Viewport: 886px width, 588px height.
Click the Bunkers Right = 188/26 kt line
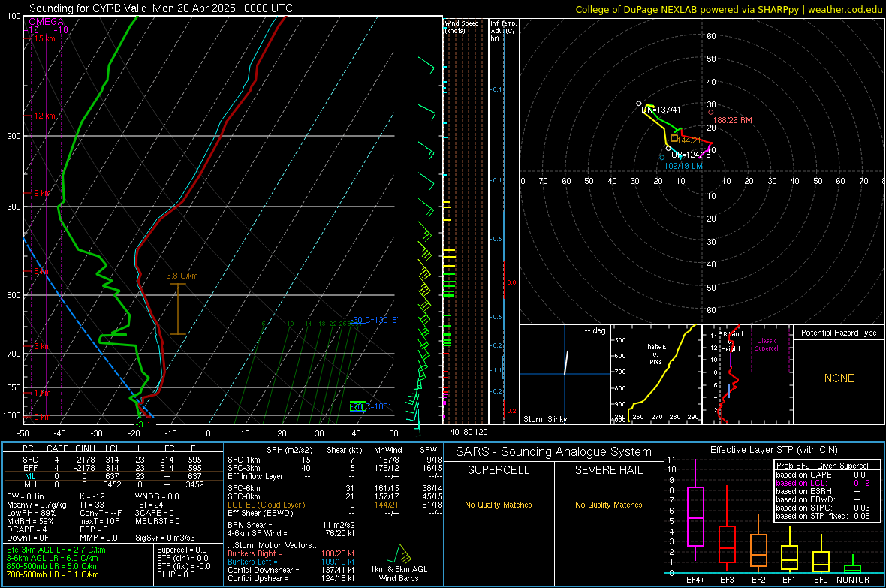[x=291, y=553]
